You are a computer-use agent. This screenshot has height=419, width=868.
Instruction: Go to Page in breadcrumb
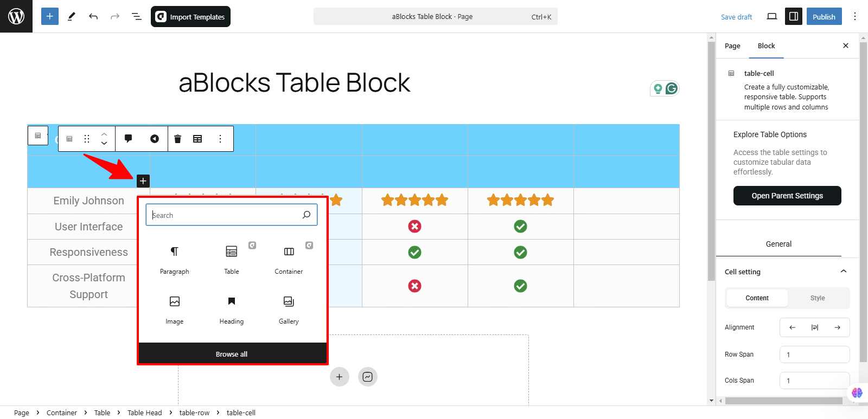pos(22,412)
